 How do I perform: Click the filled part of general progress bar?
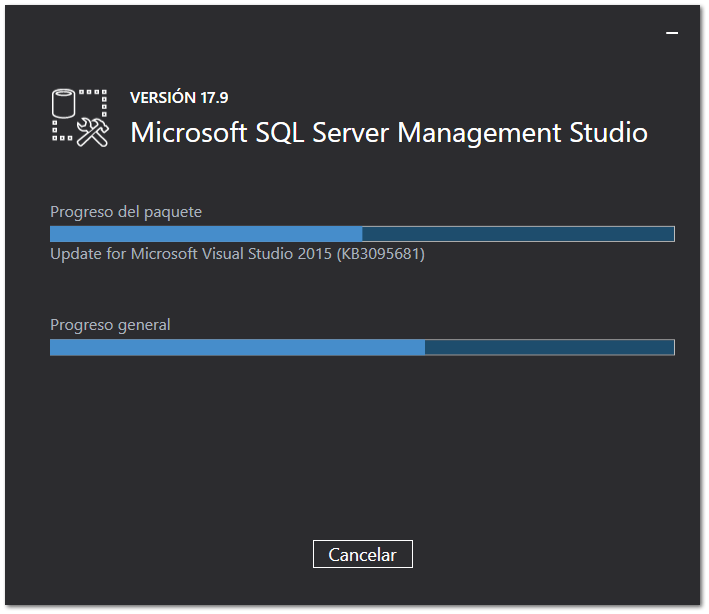click(x=237, y=347)
